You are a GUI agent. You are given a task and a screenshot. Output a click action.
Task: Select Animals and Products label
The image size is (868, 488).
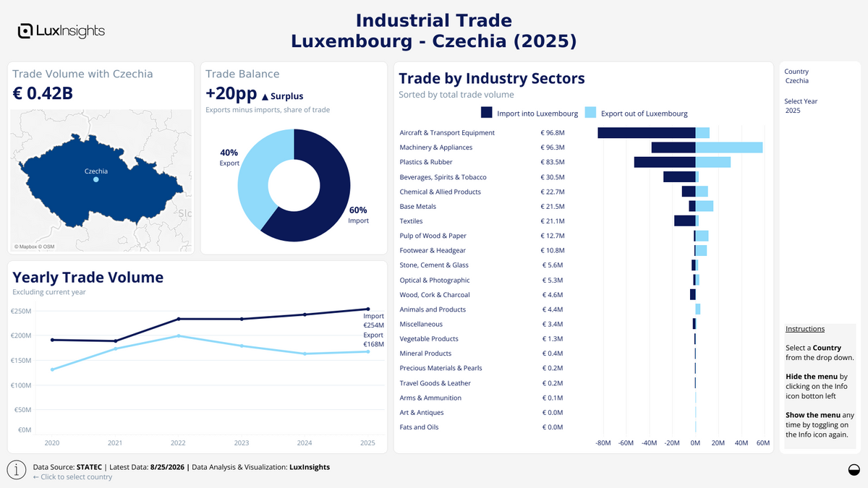point(433,309)
